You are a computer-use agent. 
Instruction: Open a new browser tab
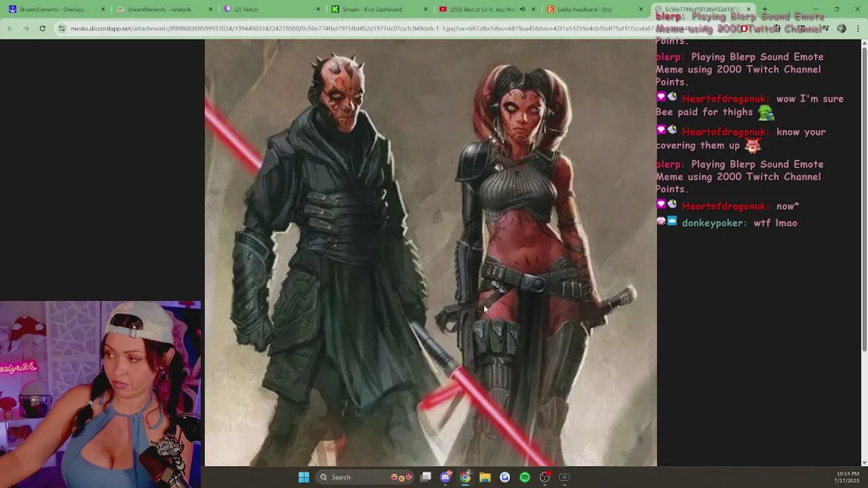coord(765,9)
